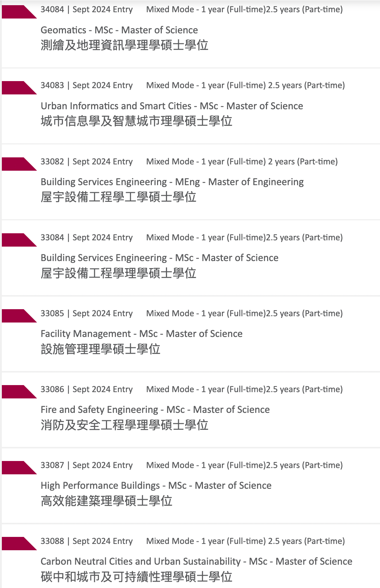Open Carbon Neutral Cities and Urban Sustainability
Screen dimensions: 380x588
(x=196, y=561)
